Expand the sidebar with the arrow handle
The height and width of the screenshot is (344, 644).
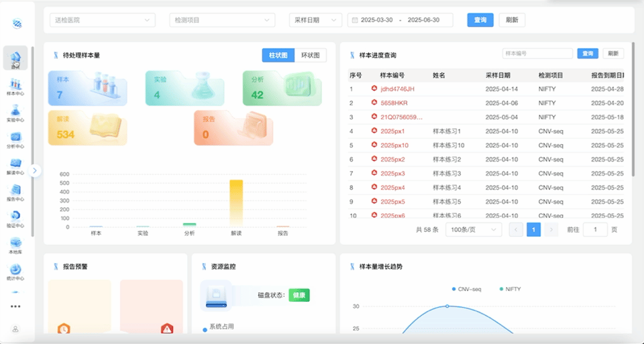coord(36,170)
